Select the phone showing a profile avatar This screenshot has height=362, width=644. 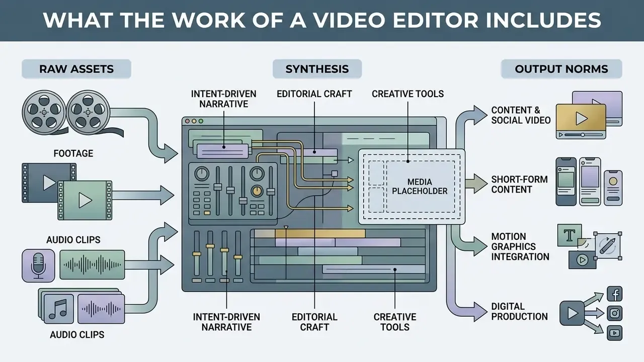613,188
